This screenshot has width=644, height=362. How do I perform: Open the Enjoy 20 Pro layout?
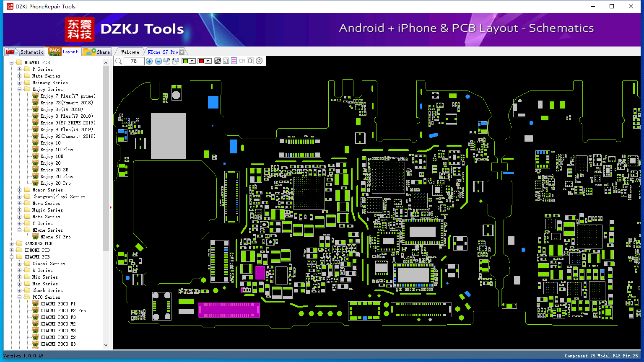(x=55, y=183)
